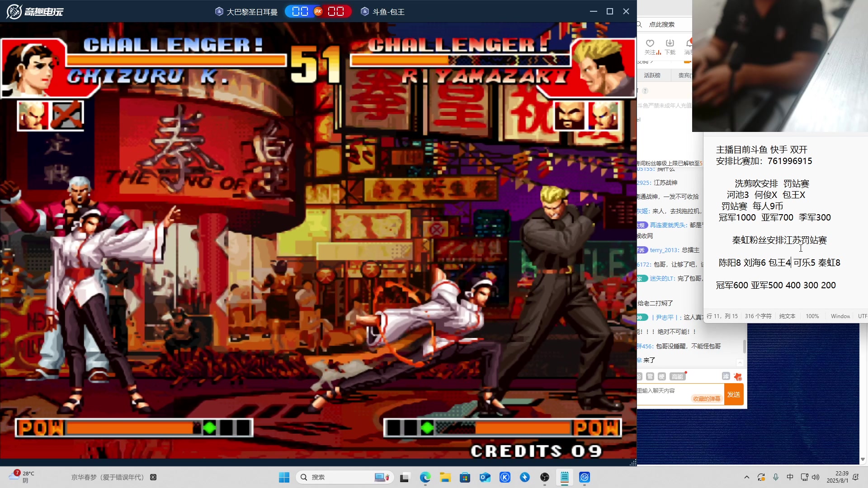Image resolution: width=868 pixels, height=488 pixels.
Task: Click the line 冠军600 亚军500 400 300 200
Action: coord(776,285)
